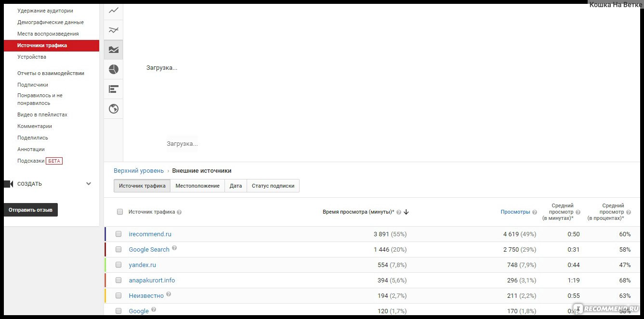Open Понравилось и не понравилось report
This screenshot has width=644, height=319.
[40, 99]
